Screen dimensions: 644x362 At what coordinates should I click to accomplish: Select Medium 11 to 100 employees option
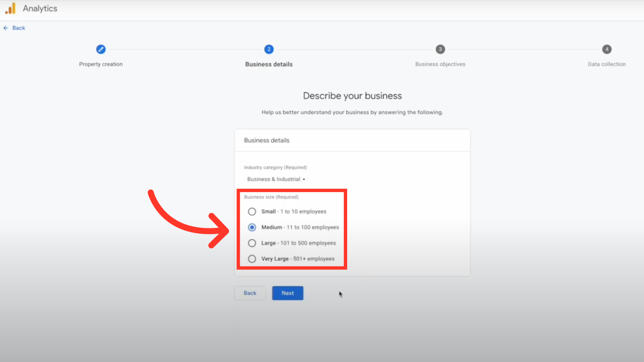[252, 227]
